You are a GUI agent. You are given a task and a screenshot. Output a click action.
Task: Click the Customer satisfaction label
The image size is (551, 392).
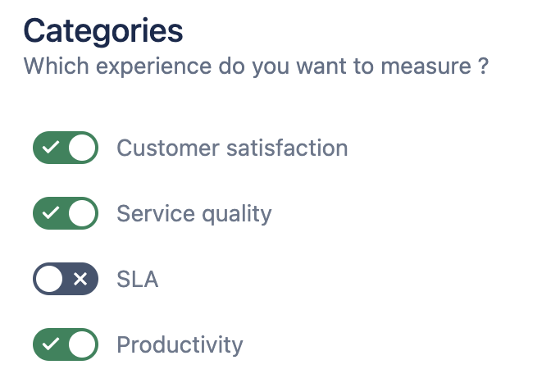pyautogui.click(x=232, y=148)
